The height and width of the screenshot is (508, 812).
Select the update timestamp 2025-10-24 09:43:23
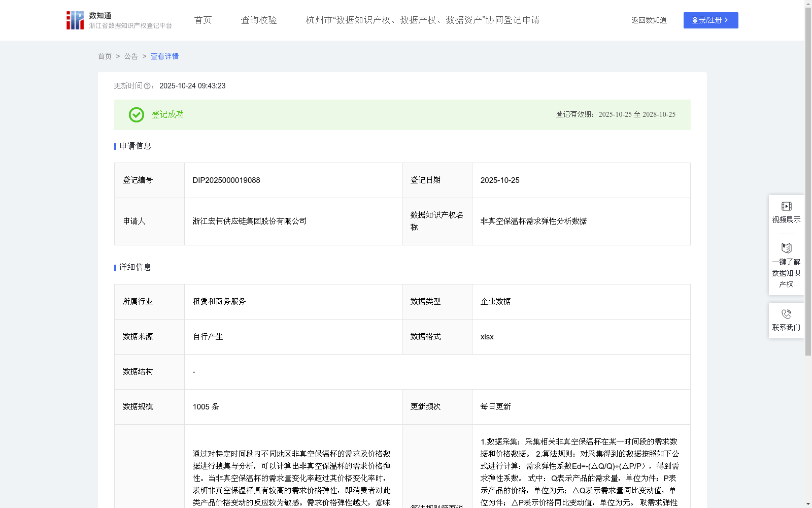coord(192,86)
